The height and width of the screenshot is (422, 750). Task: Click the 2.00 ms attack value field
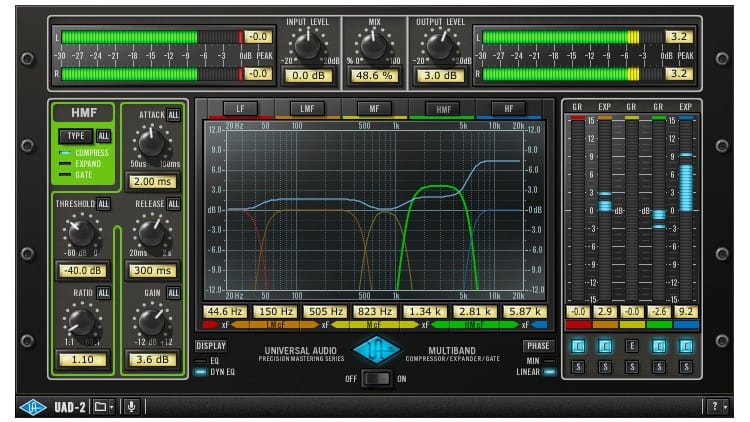click(x=153, y=181)
